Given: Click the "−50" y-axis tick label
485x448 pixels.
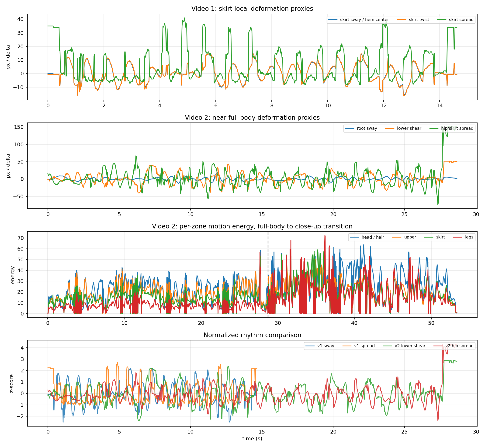Looking at the screenshot, I should pos(18,196).
